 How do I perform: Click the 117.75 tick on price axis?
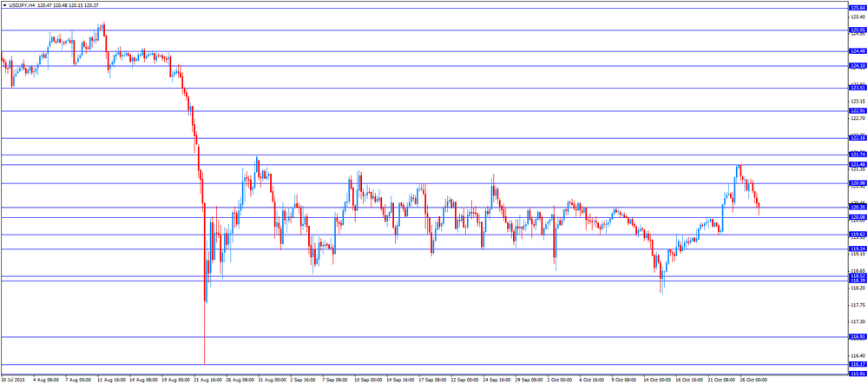tap(858, 305)
